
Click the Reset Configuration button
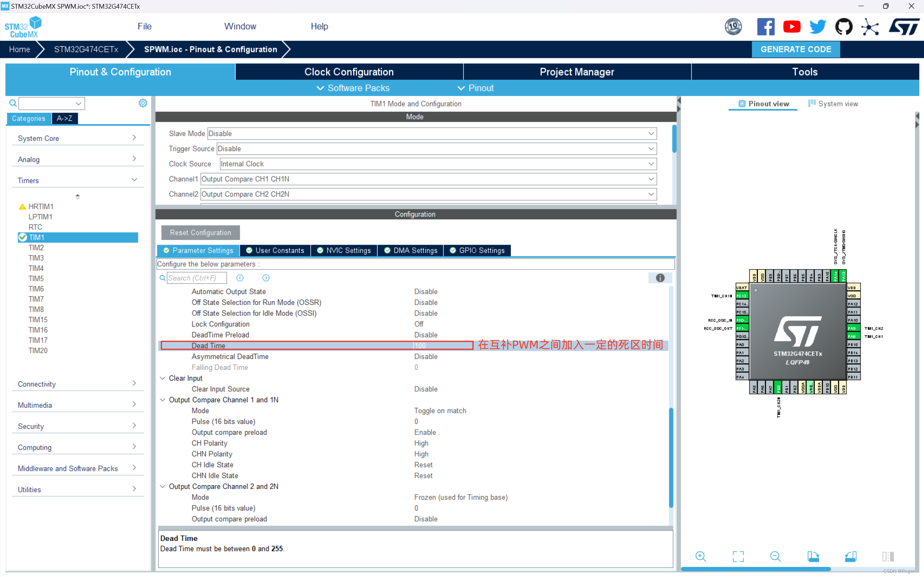click(200, 232)
